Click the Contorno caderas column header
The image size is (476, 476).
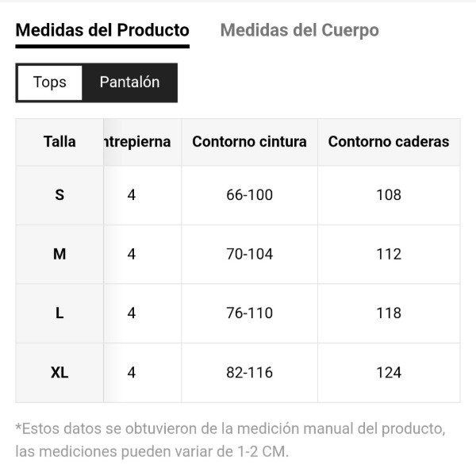pyautogui.click(x=389, y=142)
